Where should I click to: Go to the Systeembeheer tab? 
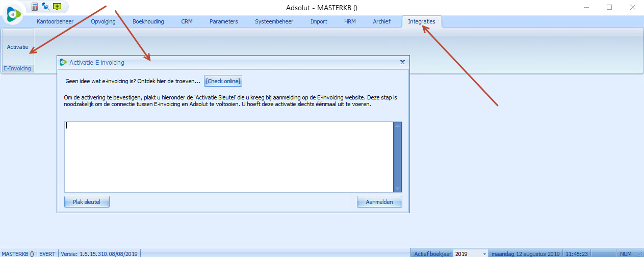click(274, 21)
